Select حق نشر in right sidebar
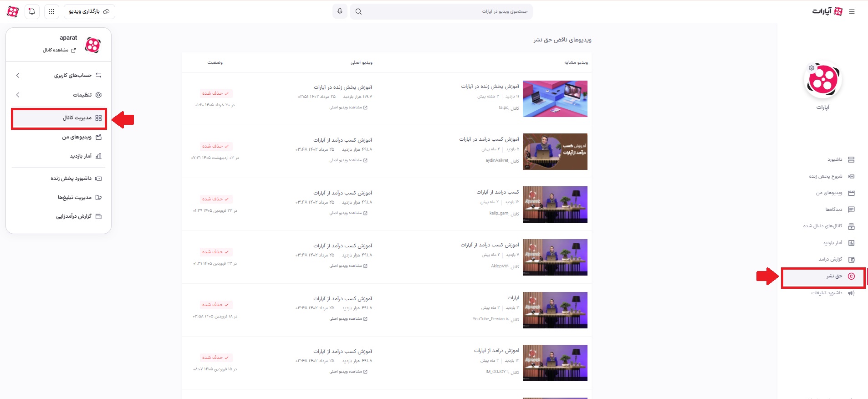The height and width of the screenshot is (399, 868). tap(823, 276)
